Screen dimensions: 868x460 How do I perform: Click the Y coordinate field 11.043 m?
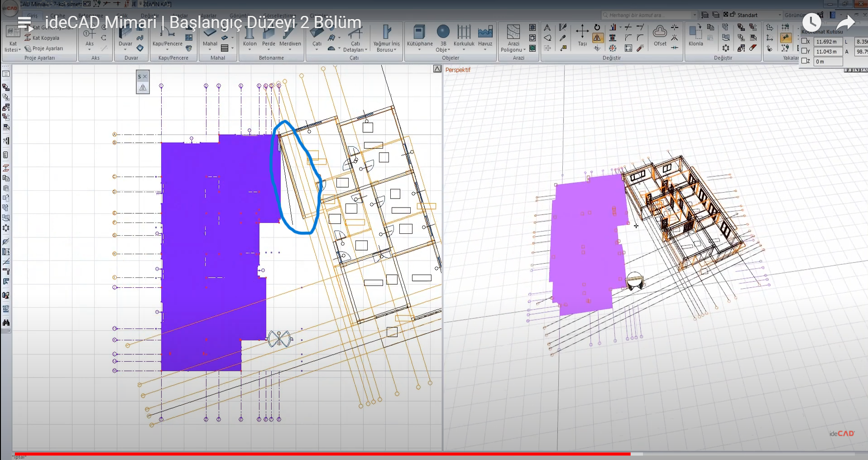[828, 51]
